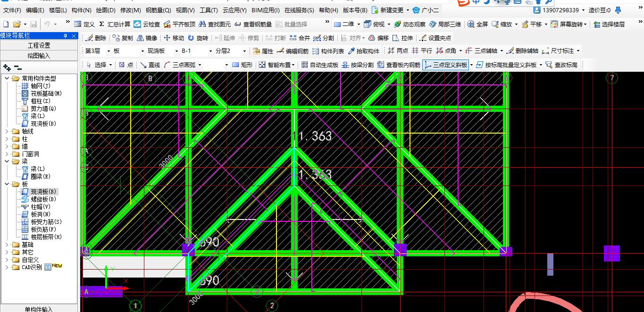This screenshot has width=644, height=312.
Task: Click 查看板内钢筋 view slab rebar
Action: coord(399,65)
